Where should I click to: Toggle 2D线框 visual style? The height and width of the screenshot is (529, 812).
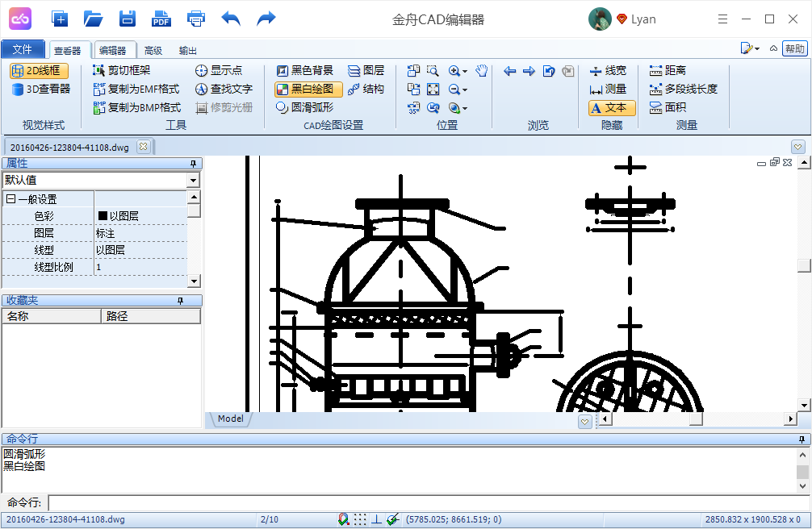[x=39, y=70]
